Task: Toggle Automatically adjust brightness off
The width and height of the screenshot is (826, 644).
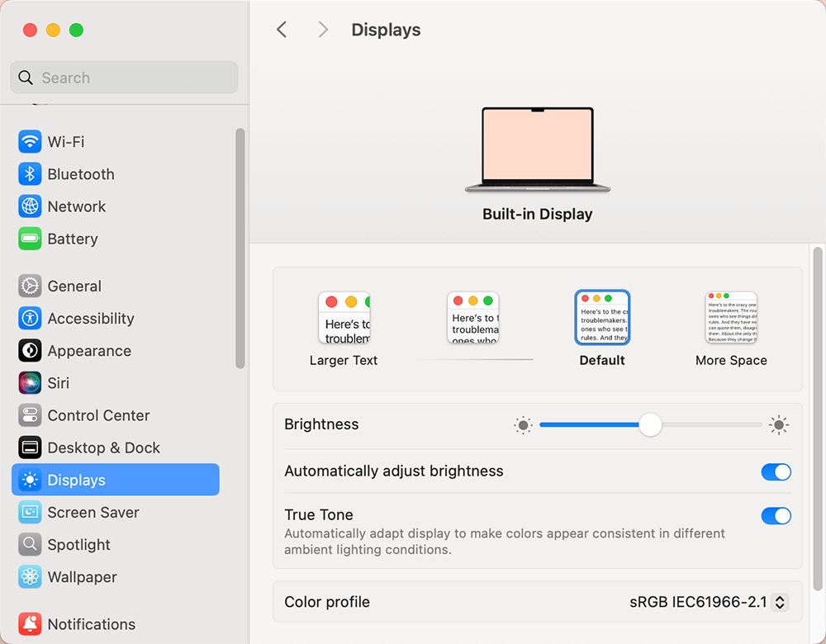Action: point(776,471)
